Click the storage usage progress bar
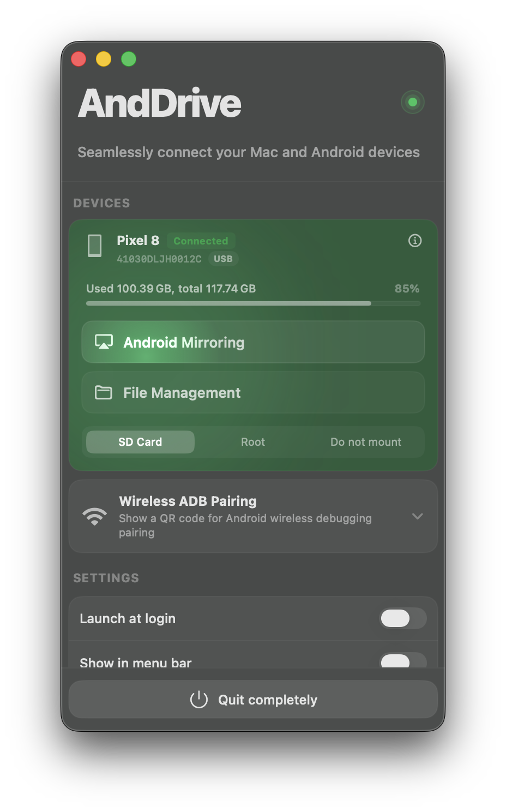This screenshot has height=812, width=506. point(253,303)
